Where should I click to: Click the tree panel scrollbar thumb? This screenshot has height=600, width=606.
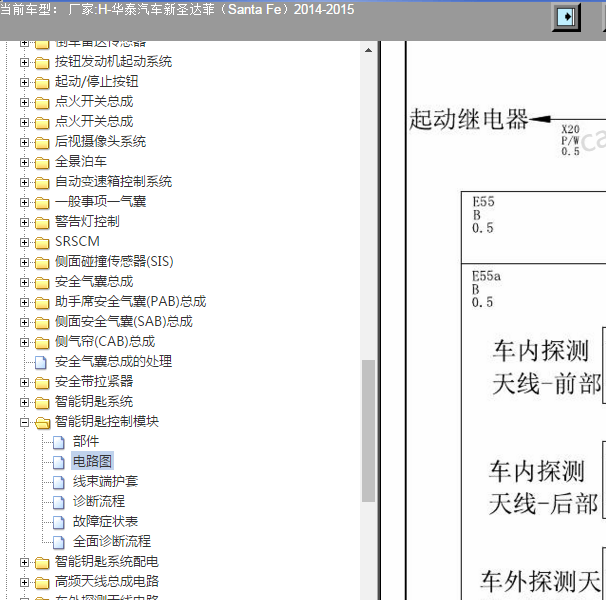click(x=368, y=431)
